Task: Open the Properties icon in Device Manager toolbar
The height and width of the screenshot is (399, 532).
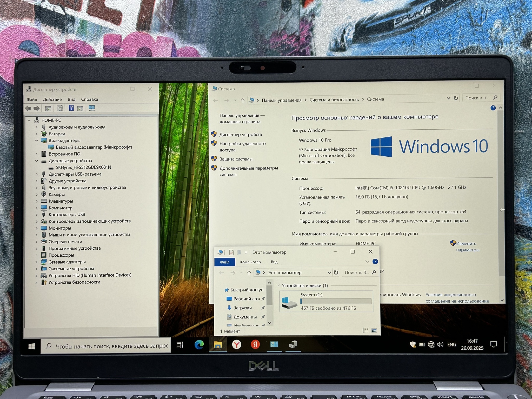Action: (60, 108)
